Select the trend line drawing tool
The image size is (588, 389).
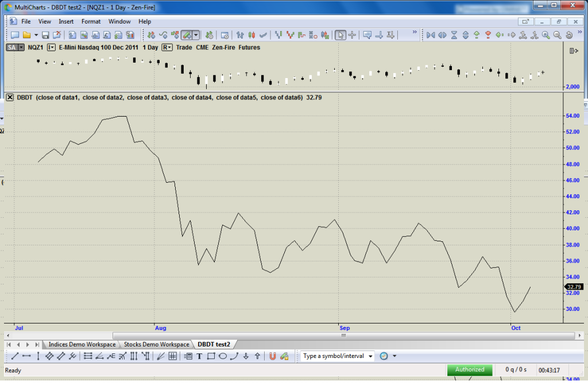click(16, 356)
